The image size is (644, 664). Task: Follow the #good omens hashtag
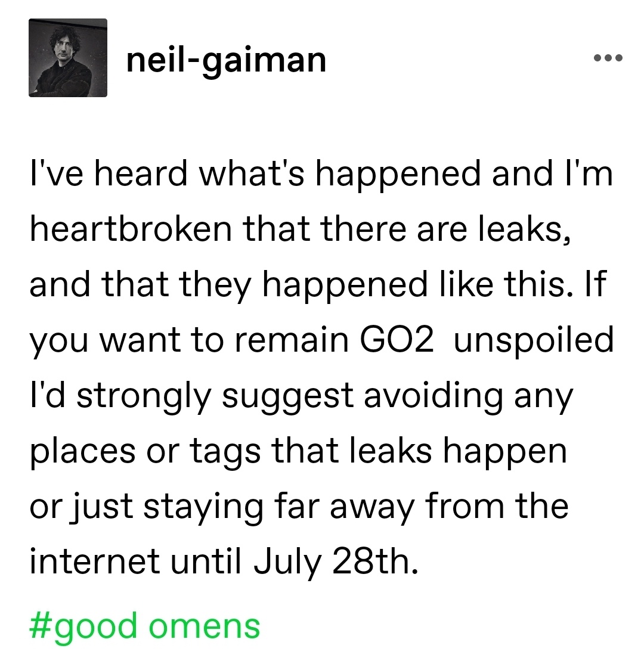(144, 626)
